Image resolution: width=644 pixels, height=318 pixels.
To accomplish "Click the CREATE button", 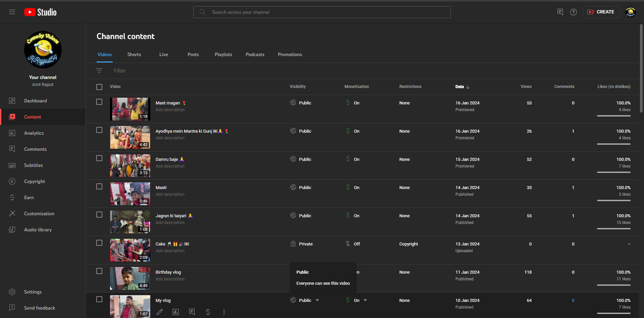I will point(601,12).
